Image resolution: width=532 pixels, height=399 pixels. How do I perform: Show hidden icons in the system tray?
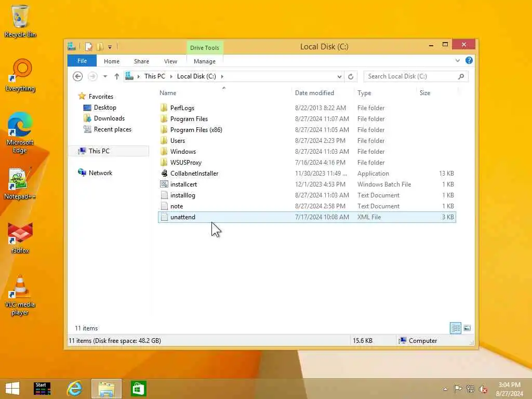click(445, 389)
